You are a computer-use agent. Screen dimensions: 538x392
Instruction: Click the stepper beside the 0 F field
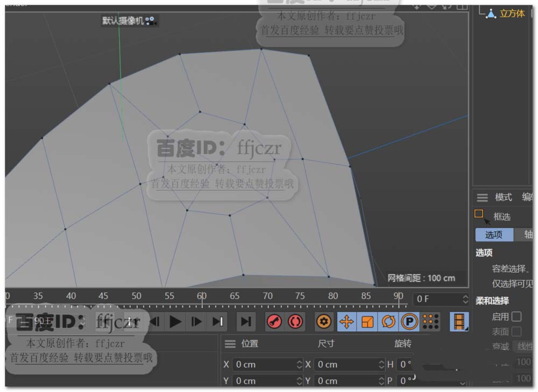click(465, 300)
